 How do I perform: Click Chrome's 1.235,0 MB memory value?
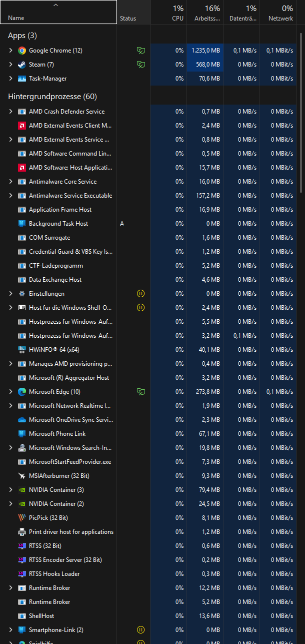tap(206, 51)
